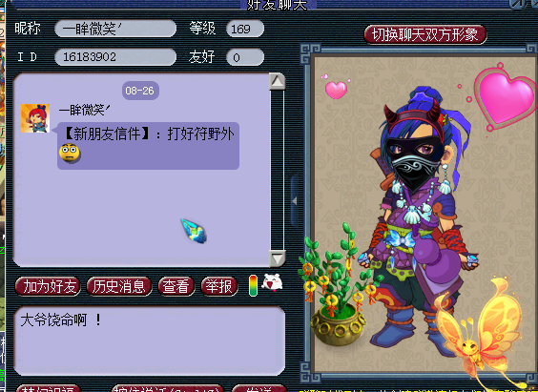Toggle 切换聊天双方形象 avatar display
Image resolution: width=538 pixels, height=392 pixels.
pyautogui.click(x=425, y=34)
